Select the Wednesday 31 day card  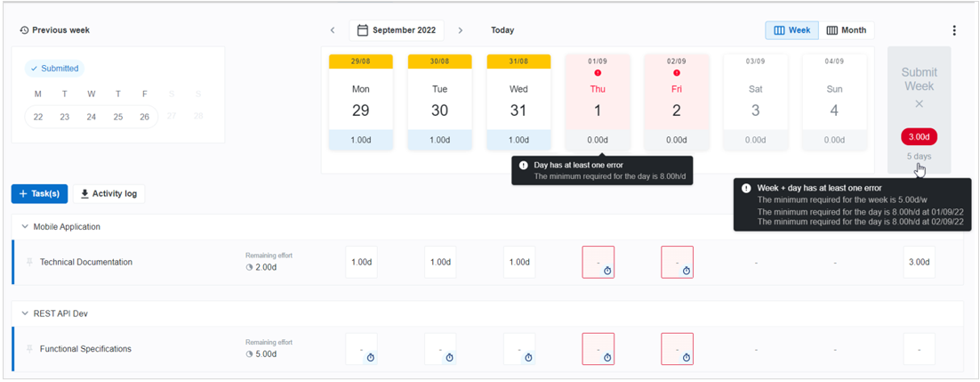[x=518, y=101]
